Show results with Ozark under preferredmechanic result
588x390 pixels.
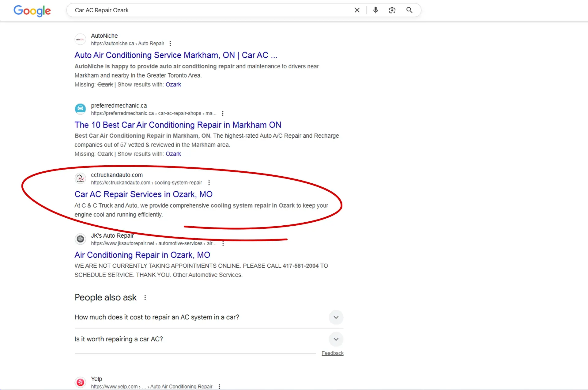coord(173,154)
